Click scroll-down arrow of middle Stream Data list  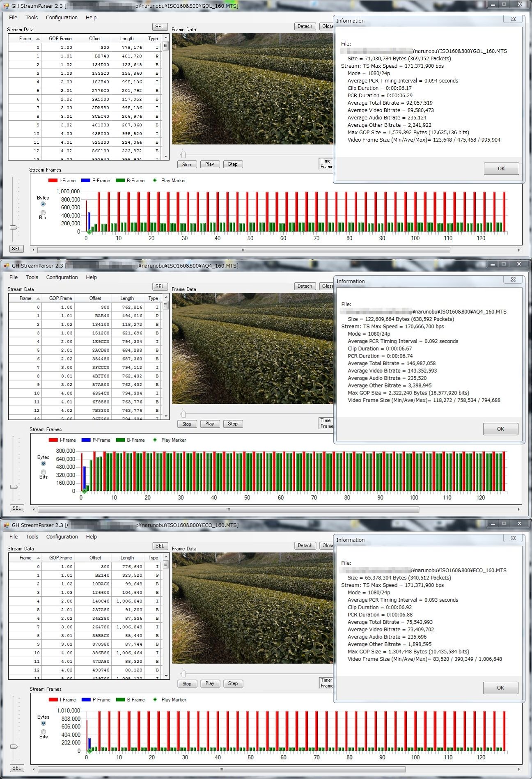click(166, 416)
